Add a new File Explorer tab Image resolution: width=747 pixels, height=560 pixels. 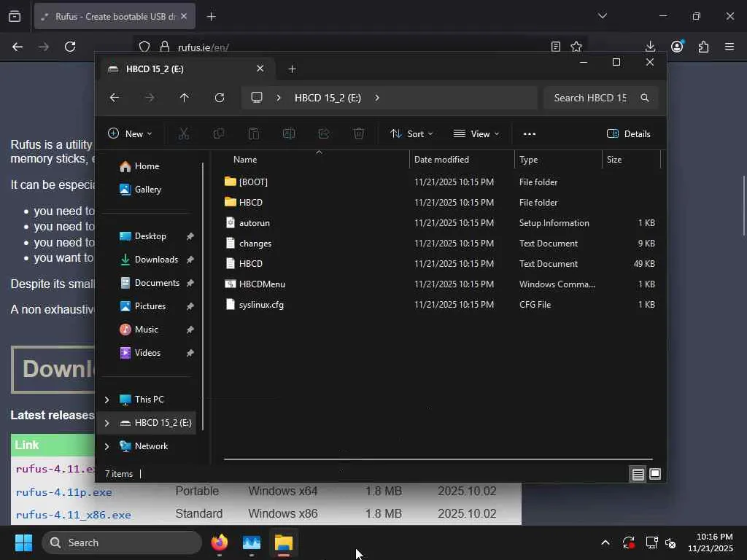(x=292, y=69)
